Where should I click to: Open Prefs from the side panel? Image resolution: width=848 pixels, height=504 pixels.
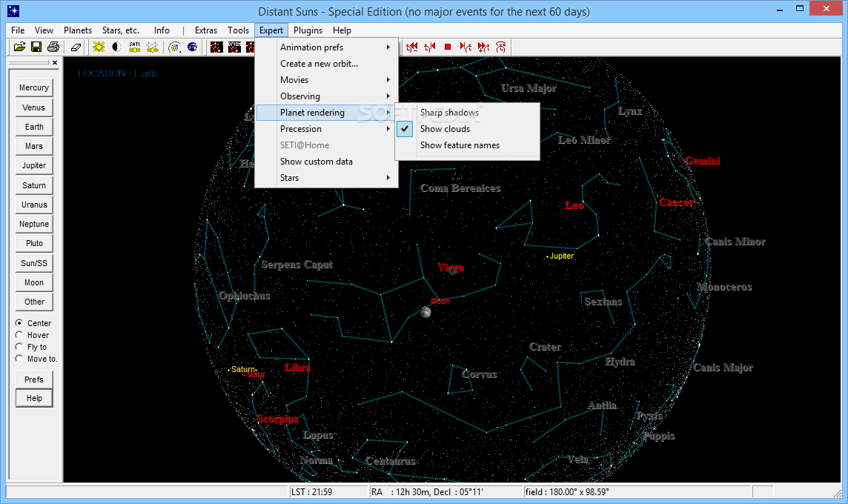click(34, 379)
